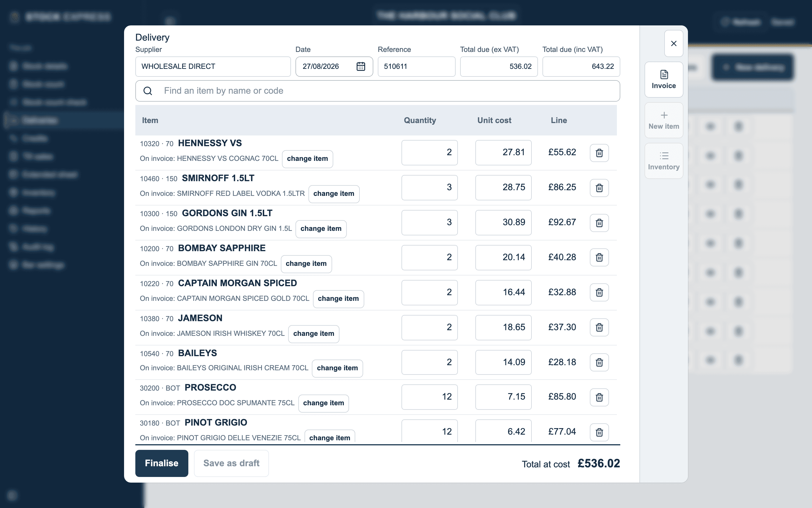Add a New item

[664, 120]
